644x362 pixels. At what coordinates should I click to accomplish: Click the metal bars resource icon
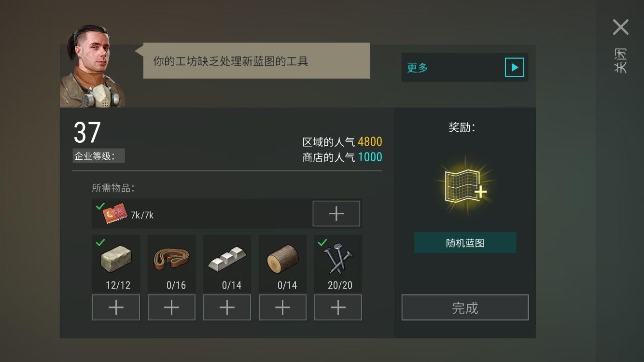227,259
